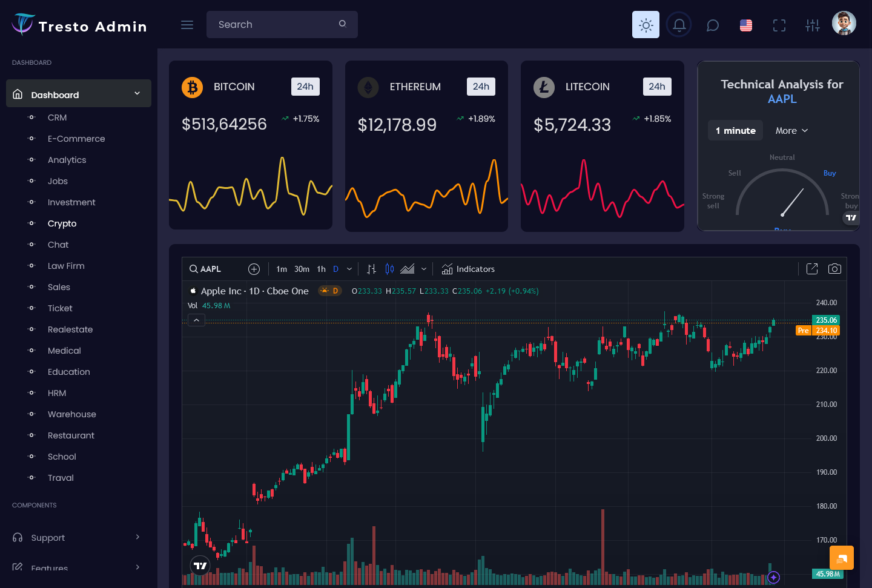Open Realestate dashboard
Screen dimensions: 872x588
(x=70, y=329)
